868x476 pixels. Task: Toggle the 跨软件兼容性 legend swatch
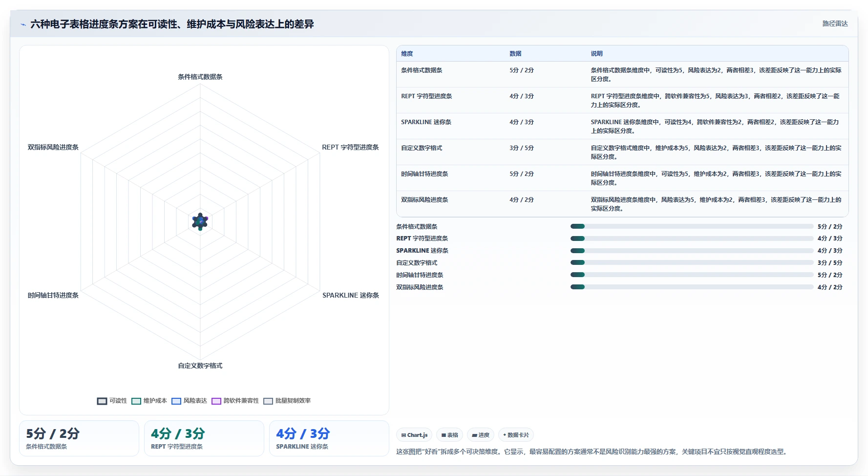click(x=216, y=401)
